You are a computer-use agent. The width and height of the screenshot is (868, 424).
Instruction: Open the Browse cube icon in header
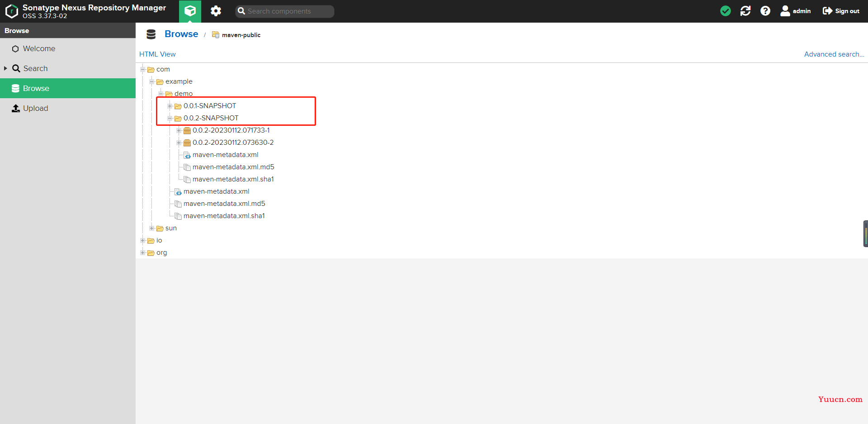tap(190, 11)
